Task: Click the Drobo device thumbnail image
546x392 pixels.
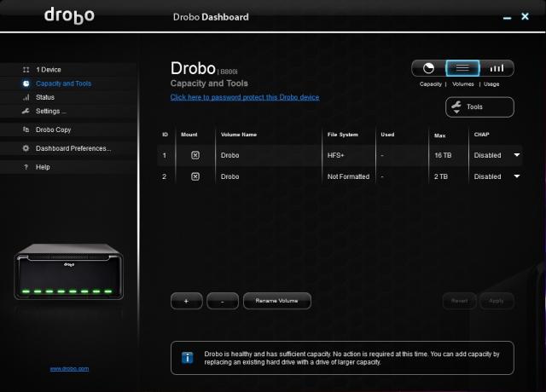Action: click(x=68, y=272)
